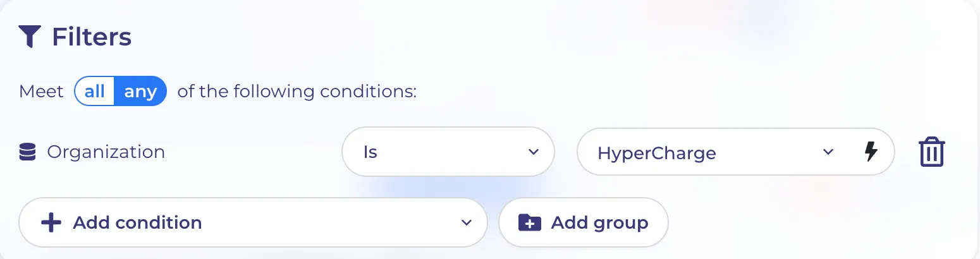Screen dimensions: 980x259
Task: Click the plus icon in Add condition
Action: coord(51,222)
